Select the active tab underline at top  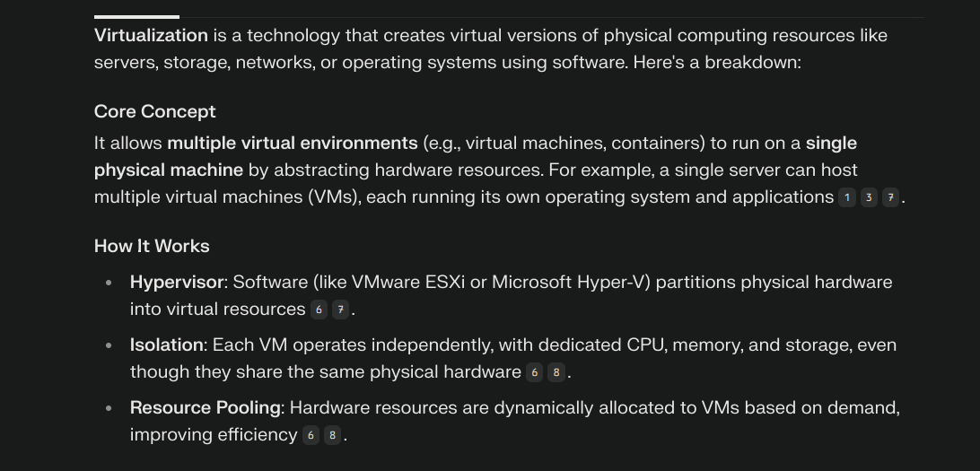[x=137, y=17]
